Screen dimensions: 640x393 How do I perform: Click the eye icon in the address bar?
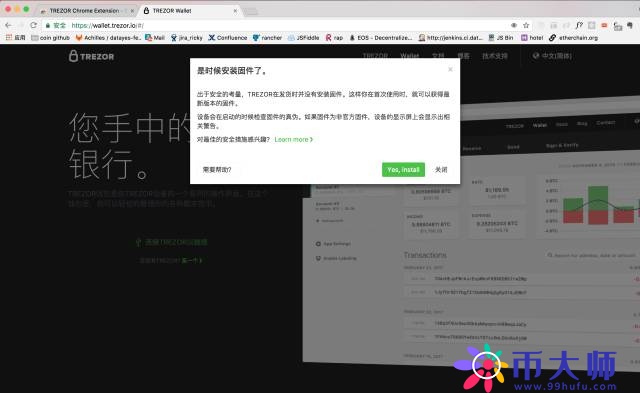(514, 25)
